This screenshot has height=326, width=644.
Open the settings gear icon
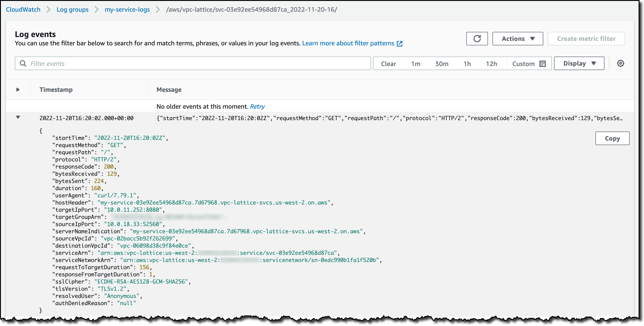click(620, 63)
